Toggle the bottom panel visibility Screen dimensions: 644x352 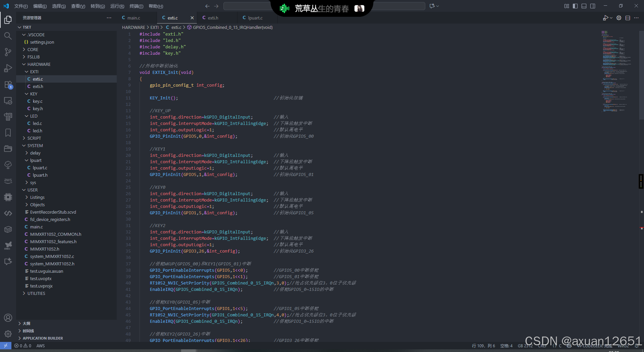(x=584, y=6)
